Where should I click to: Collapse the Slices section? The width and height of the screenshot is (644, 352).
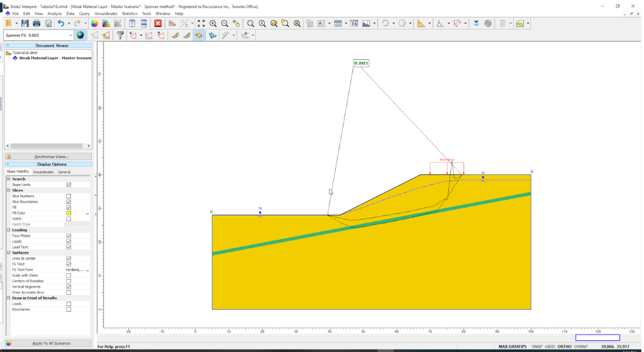[x=8, y=190]
